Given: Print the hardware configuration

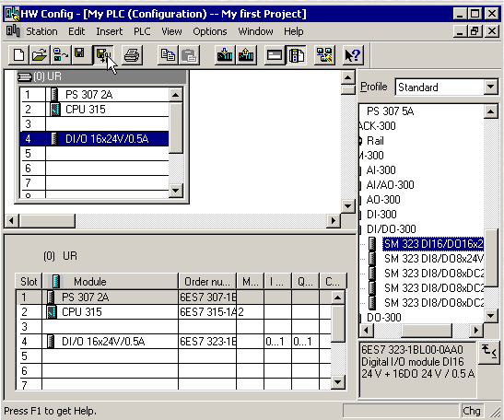Looking at the screenshot, I should tap(132, 55).
